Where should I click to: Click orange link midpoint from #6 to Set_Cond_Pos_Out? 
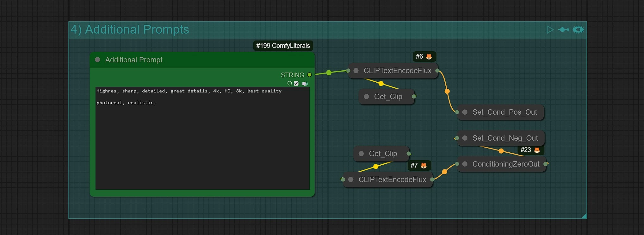(447, 91)
